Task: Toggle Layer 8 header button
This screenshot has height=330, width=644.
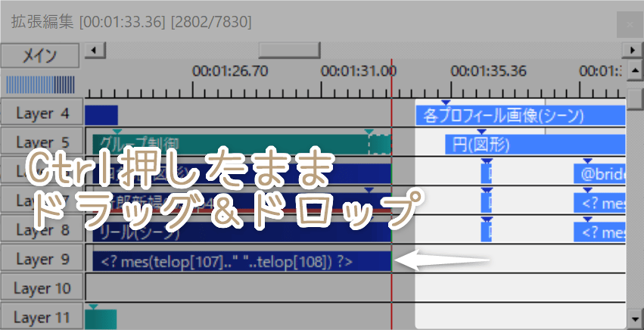Action: (42, 230)
